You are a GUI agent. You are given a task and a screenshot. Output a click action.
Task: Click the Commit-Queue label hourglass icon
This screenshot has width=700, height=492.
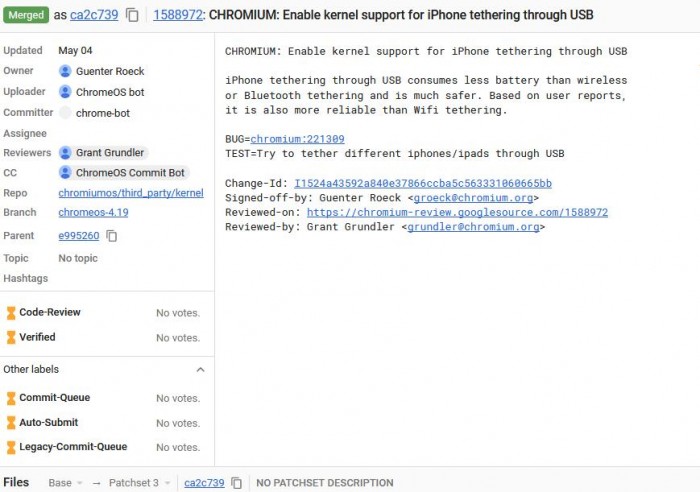coord(11,398)
